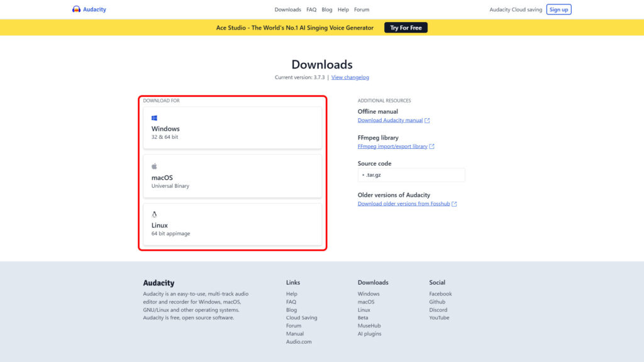Click MuseHub in the footer
Image resolution: width=644 pixels, height=362 pixels.
click(x=369, y=326)
